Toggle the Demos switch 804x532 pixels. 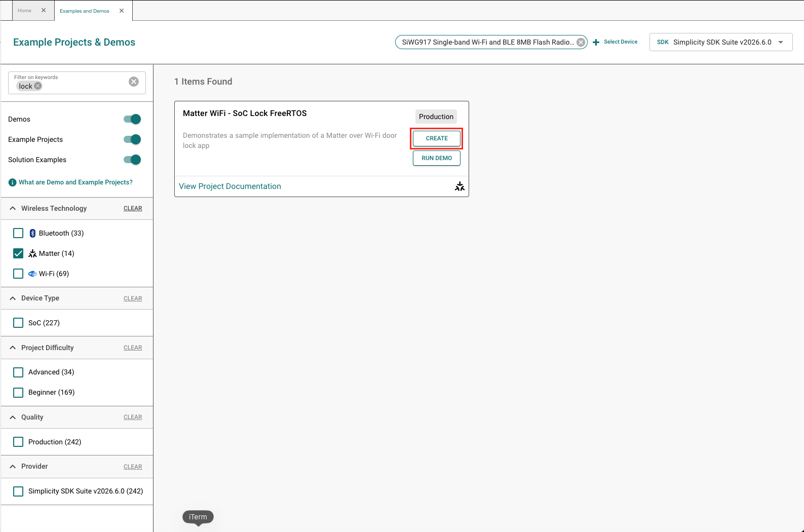(132, 119)
